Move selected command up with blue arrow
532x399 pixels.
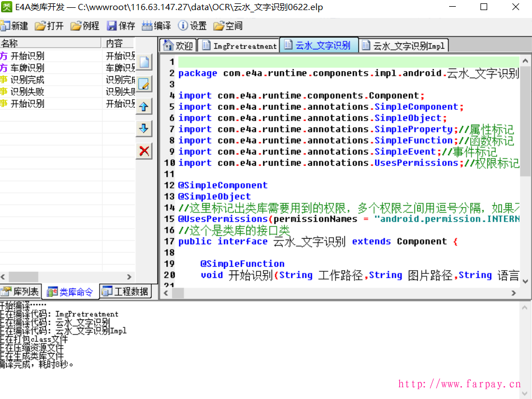pos(144,106)
